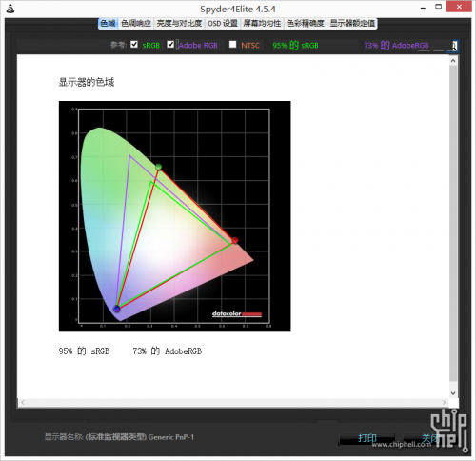Click the datacolor logo in chart
Screen dimensions: 476x461
click(237, 313)
